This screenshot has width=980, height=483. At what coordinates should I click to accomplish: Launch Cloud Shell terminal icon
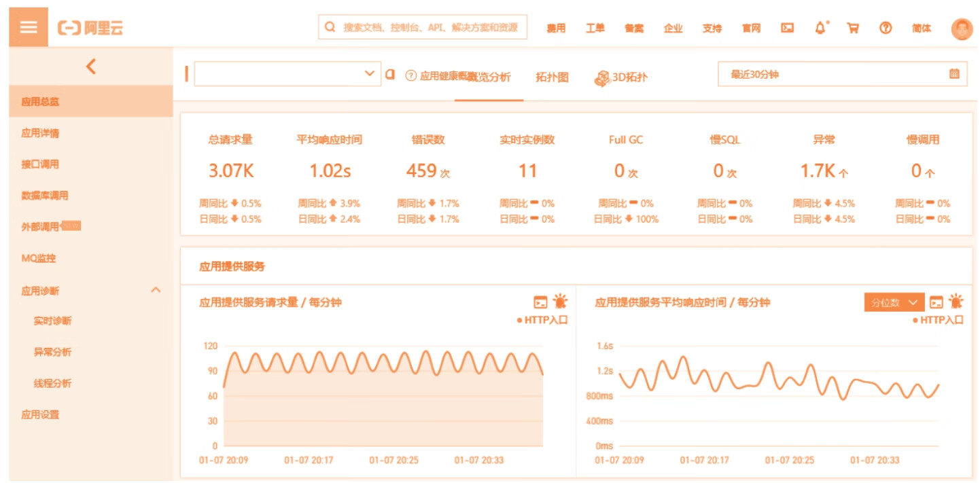pyautogui.click(x=787, y=28)
